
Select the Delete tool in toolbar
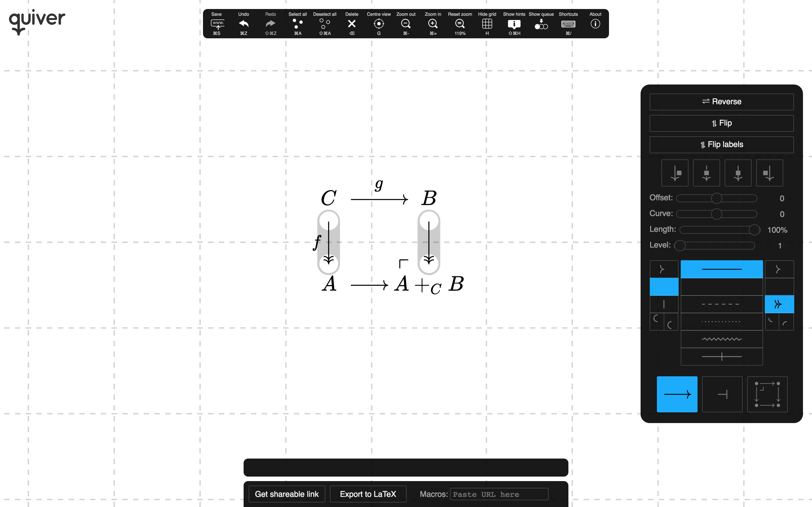tap(351, 24)
